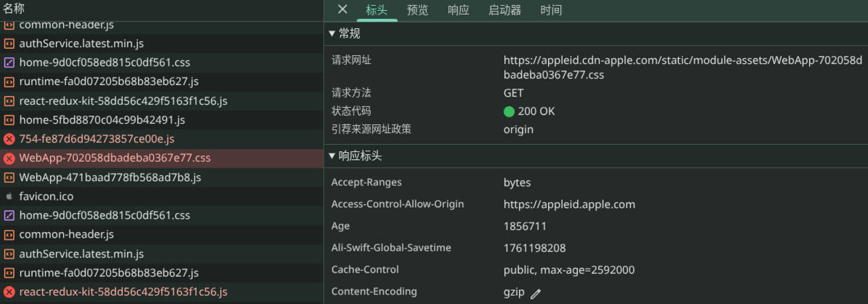Switch to the 预览 tab

tap(417, 10)
